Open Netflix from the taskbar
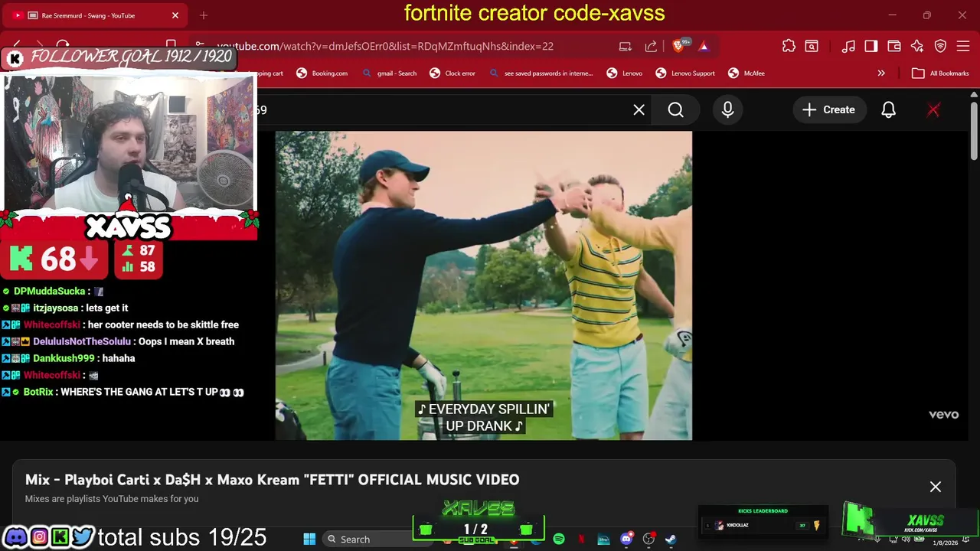Viewport: 980px width, 551px height. pyautogui.click(x=581, y=540)
